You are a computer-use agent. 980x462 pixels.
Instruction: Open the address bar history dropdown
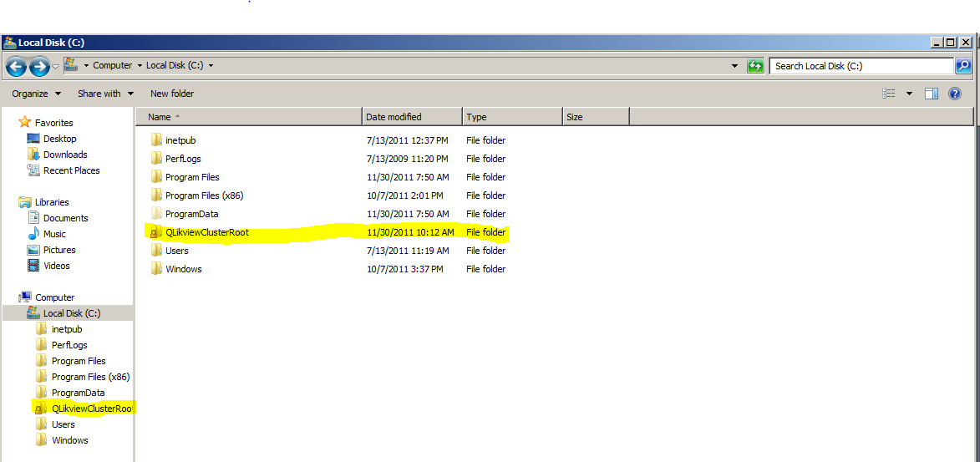pos(734,66)
